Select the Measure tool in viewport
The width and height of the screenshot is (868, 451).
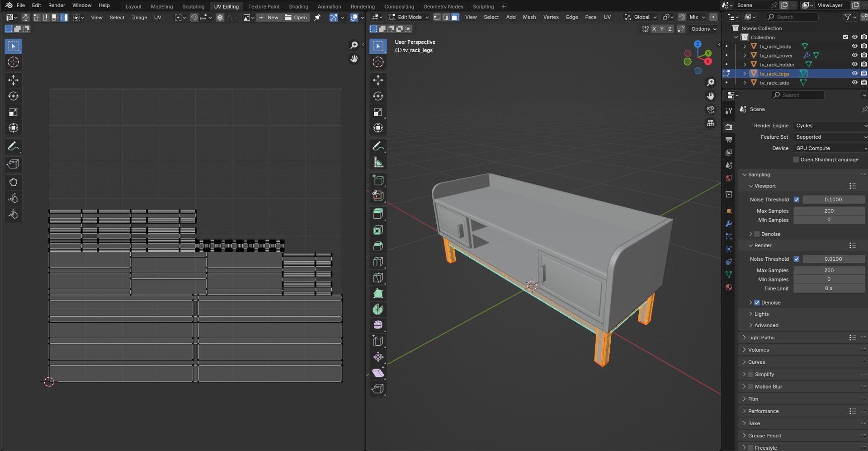coord(378,162)
